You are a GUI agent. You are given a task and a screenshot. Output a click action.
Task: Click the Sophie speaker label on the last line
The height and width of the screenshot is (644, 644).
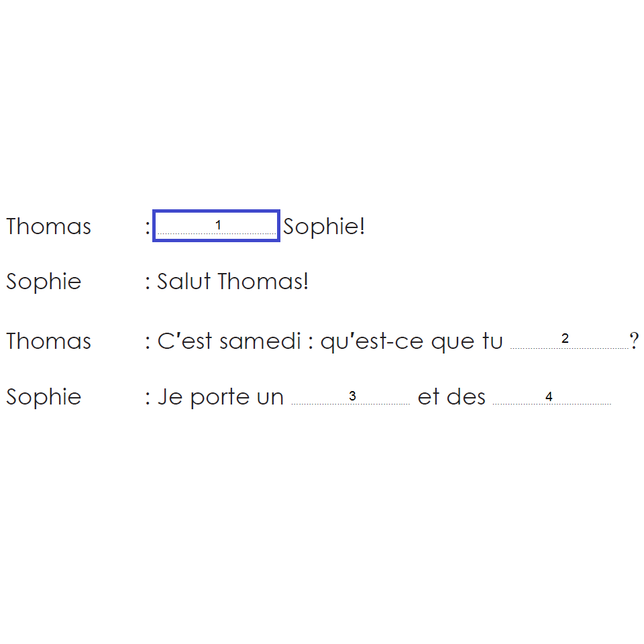tap(44, 397)
